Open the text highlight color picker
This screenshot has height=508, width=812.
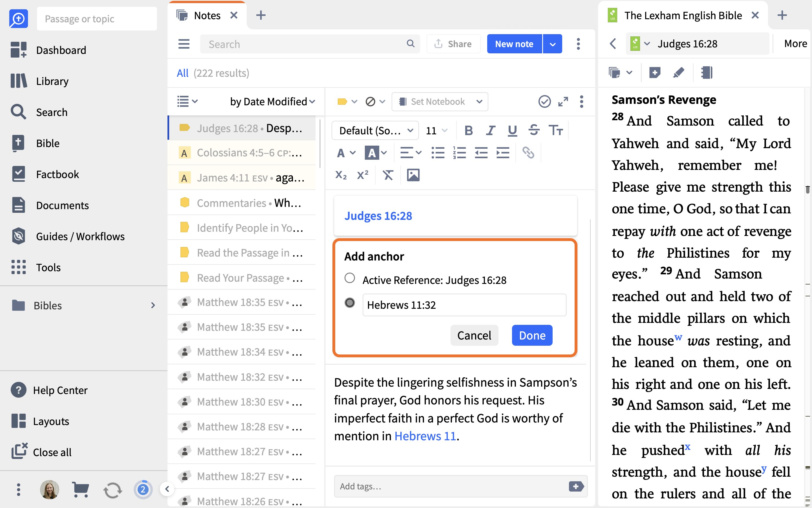pyautogui.click(x=376, y=153)
